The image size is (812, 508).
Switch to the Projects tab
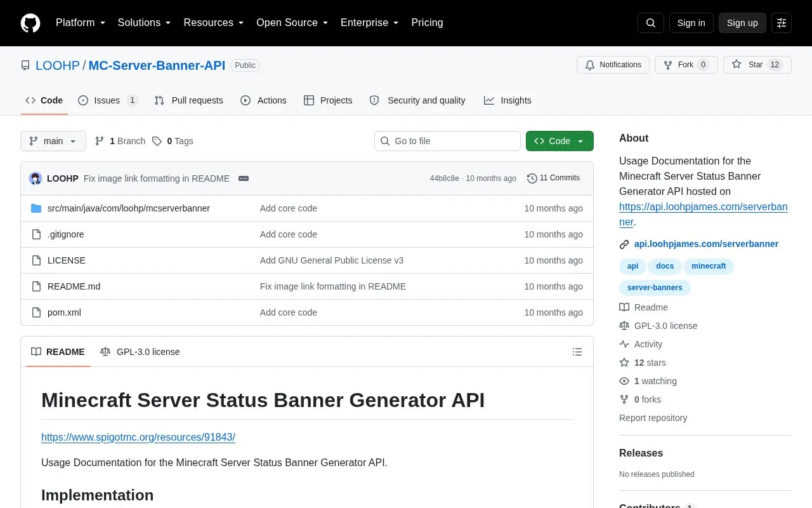point(328,100)
